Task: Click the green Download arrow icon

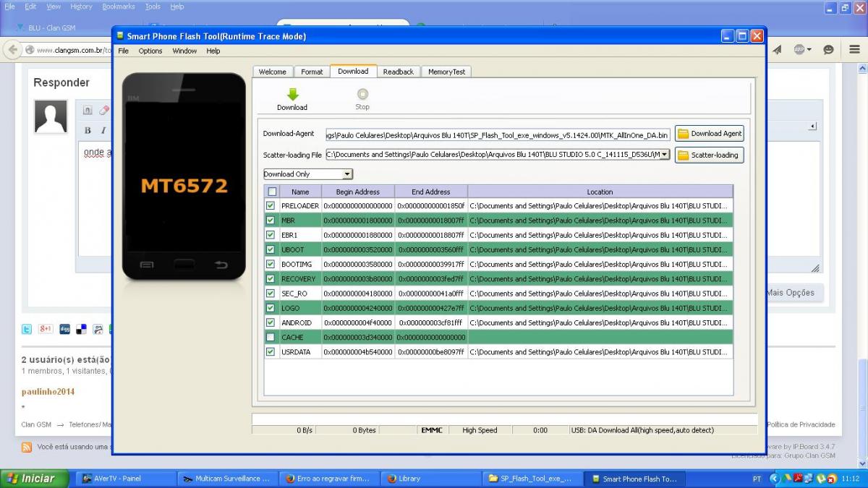Action: click(292, 95)
